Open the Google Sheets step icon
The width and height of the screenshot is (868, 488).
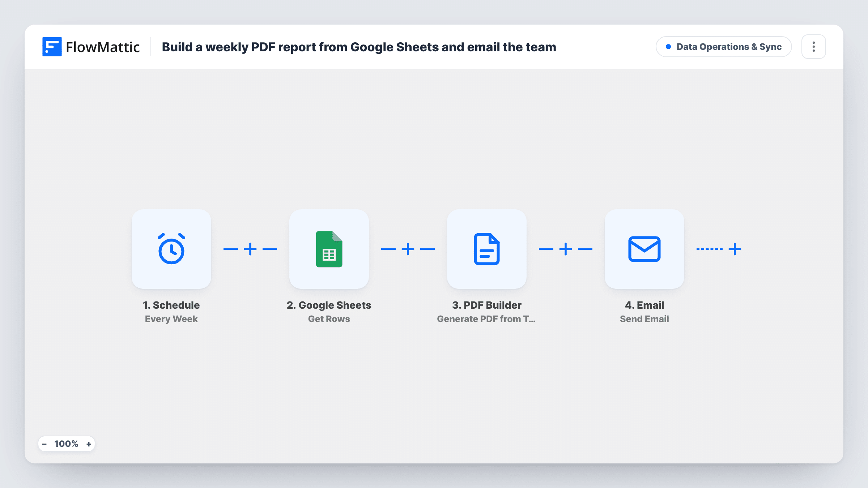pos(329,249)
